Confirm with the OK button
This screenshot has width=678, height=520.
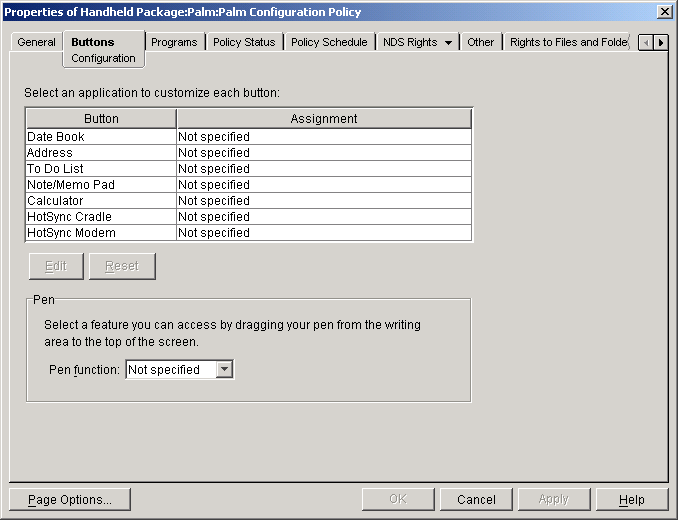[x=398, y=500]
